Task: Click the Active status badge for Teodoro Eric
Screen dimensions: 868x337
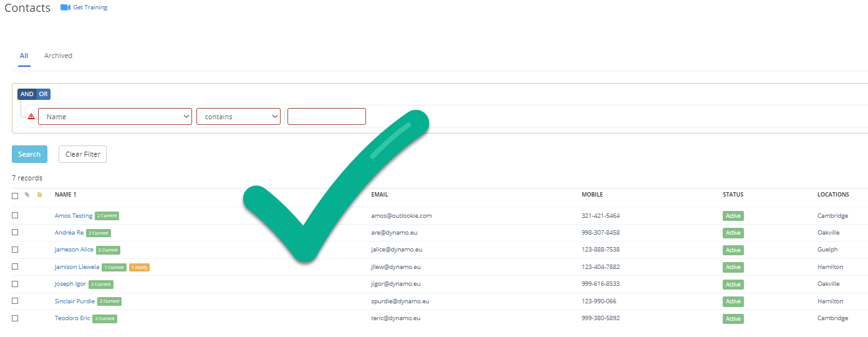Action: tap(733, 319)
